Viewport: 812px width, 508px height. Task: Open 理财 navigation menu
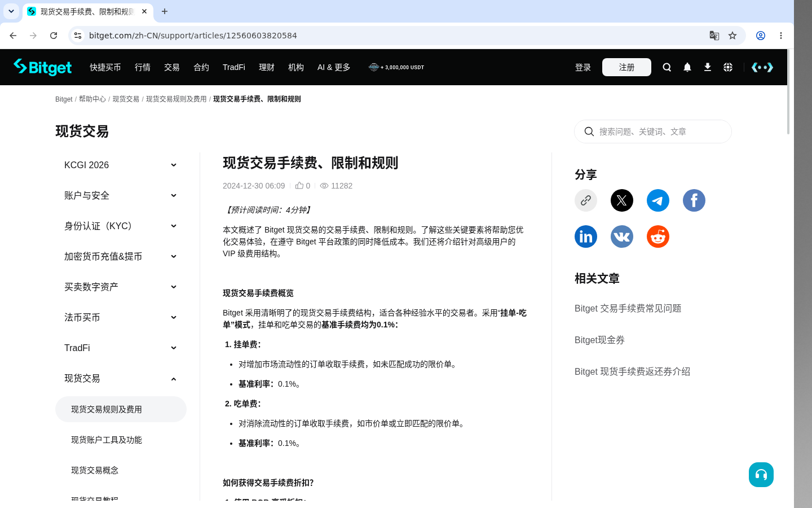[x=267, y=67]
